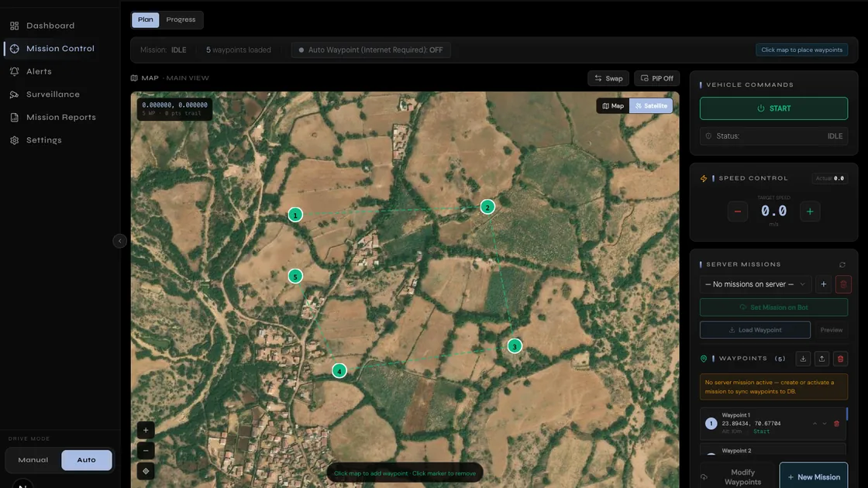The image size is (868, 488).
Task: Click the Status IDLE field
Action: tap(773, 136)
